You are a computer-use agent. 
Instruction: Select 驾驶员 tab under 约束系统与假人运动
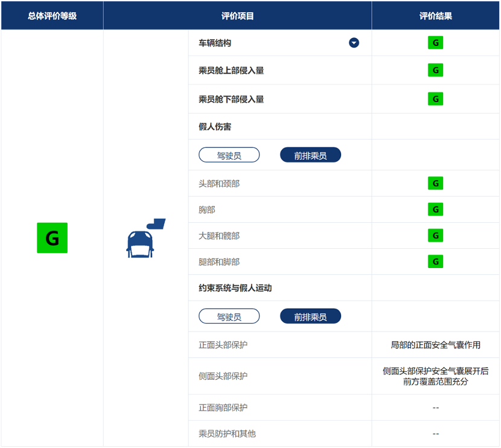pyautogui.click(x=229, y=316)
